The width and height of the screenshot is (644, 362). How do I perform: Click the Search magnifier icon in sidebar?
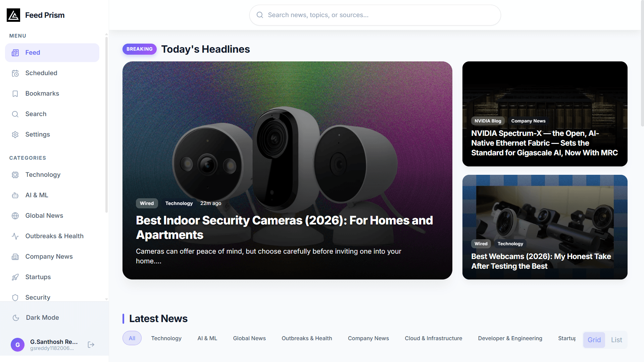[x=15, y=114]
